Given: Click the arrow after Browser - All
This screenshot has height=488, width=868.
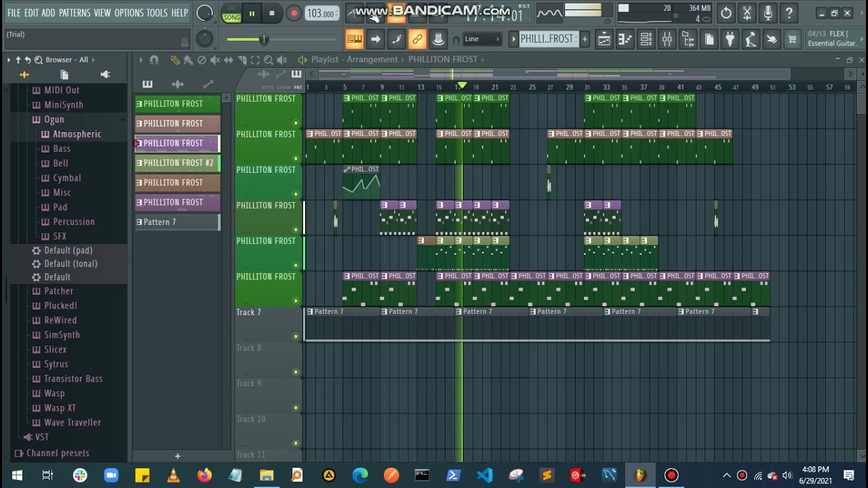Looking at the screenshot, I should click(x=93, y=60).
